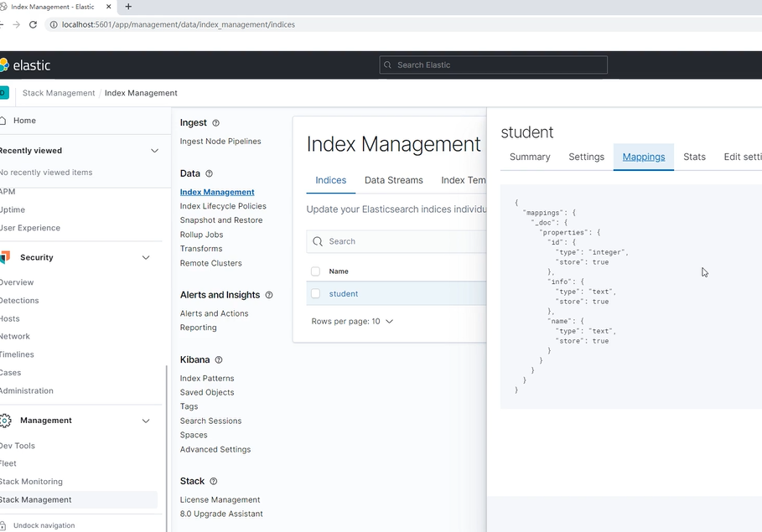Open User Experience in the sidebar
The height and width of the screenshot is (532, 762).
point(30,228)
